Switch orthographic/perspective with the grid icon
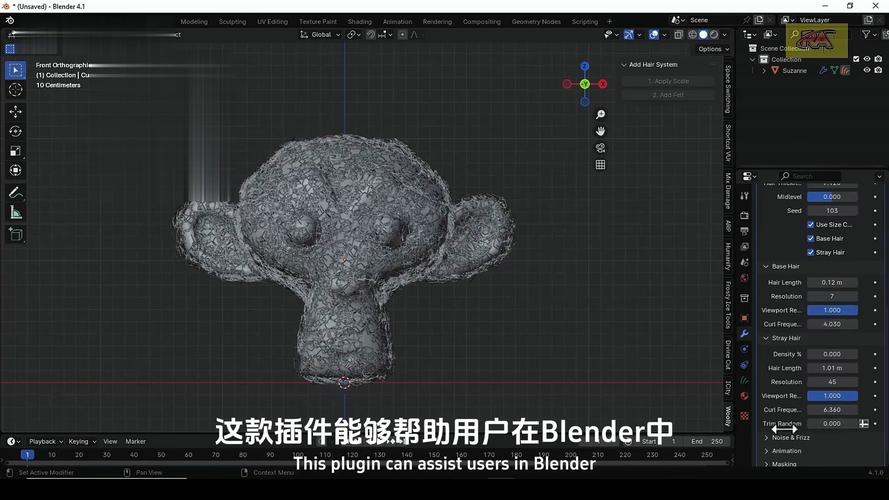This screenshot has height=500, width=889. pyautogui.click(x=600, y=164)
